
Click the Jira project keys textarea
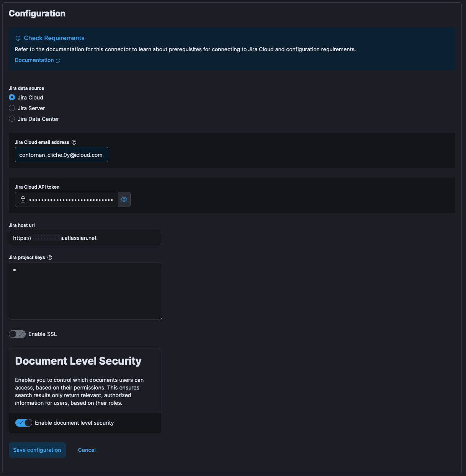85,291
